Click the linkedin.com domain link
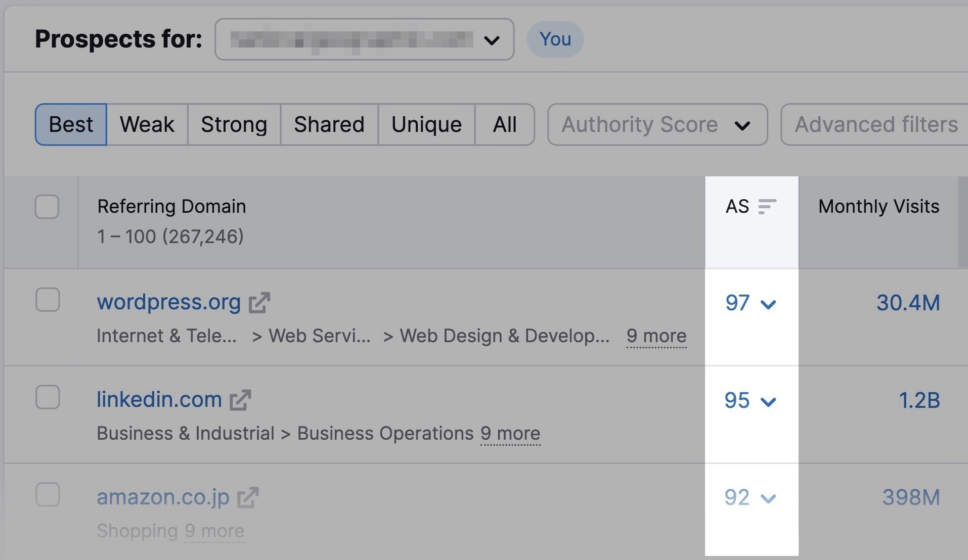Screen dimensions: 968x560 coord(159,399)
